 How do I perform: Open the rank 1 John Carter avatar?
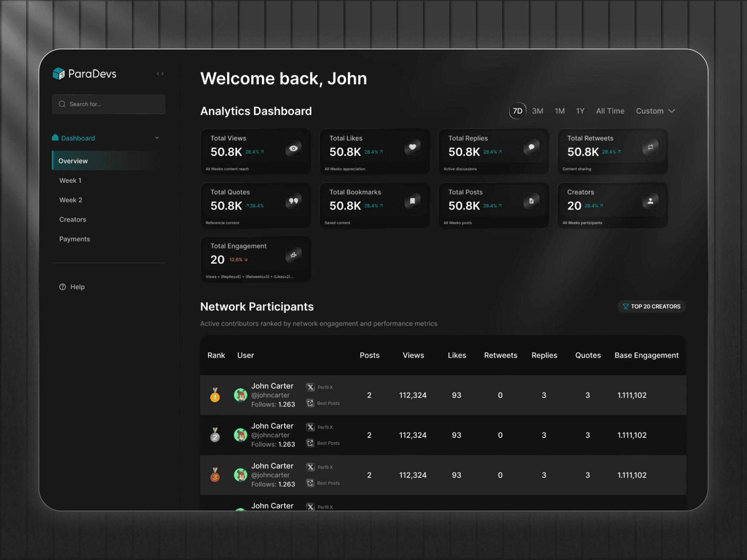pyautogui.click(x=240, y=395)
